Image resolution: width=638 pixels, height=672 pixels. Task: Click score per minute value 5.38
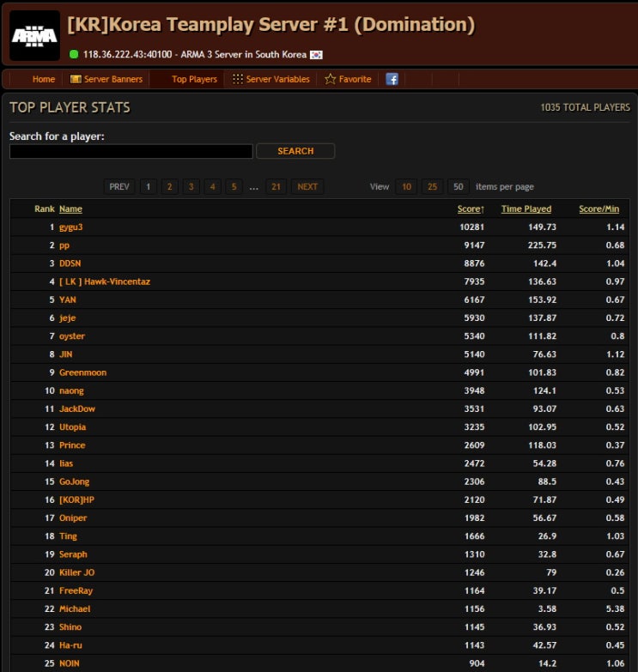tap(615, 609)
